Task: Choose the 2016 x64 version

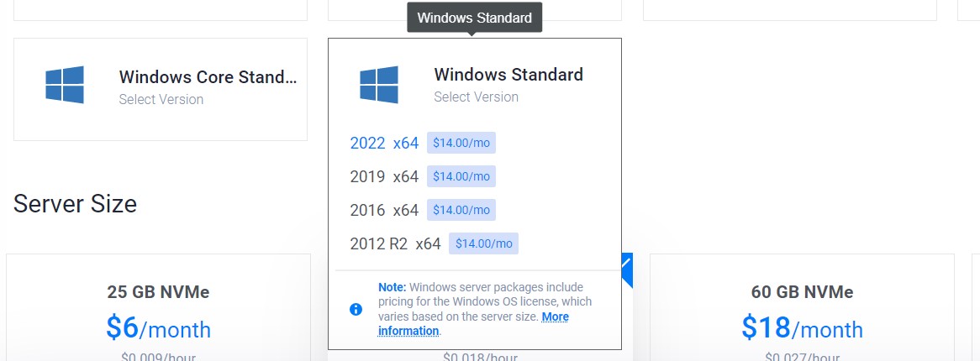Action: click(384, 210)
